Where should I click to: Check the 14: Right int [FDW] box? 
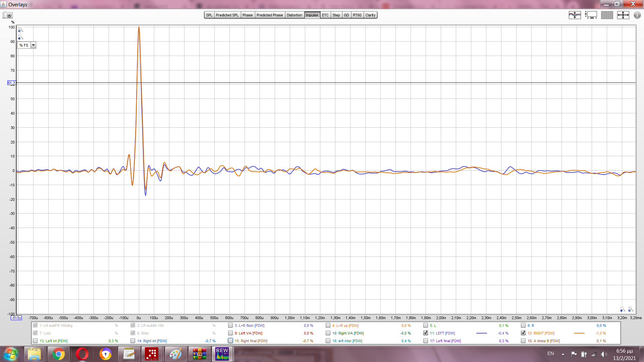click(x=133, y=341)
